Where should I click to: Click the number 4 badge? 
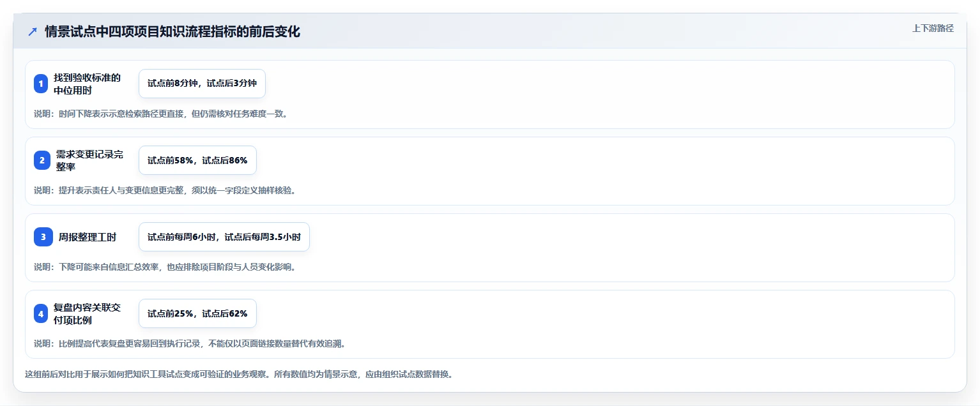42,313
